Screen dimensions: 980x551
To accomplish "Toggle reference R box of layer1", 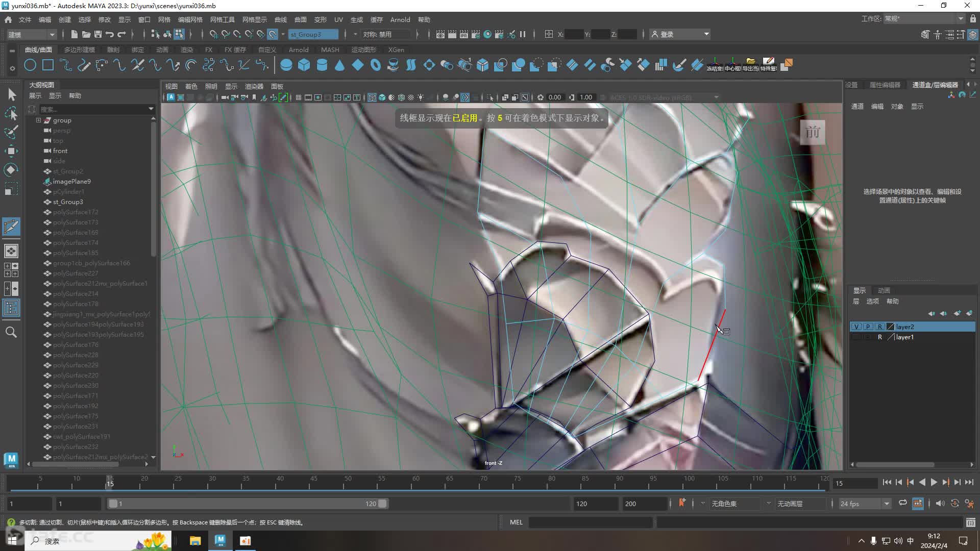I will (x=879, y=337).
